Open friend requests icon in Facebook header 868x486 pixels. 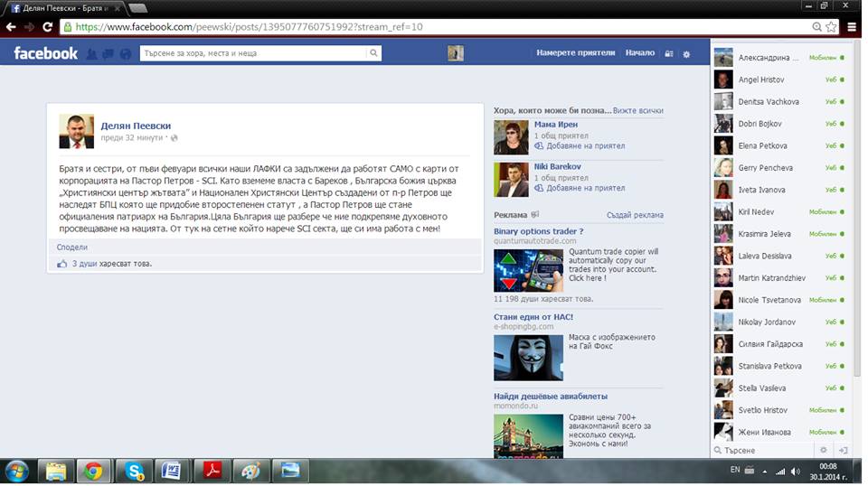pos(92,53)
